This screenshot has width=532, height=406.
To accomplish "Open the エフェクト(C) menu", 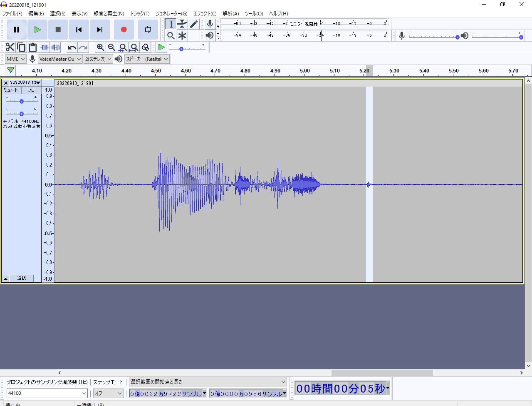I will [205, 14].
